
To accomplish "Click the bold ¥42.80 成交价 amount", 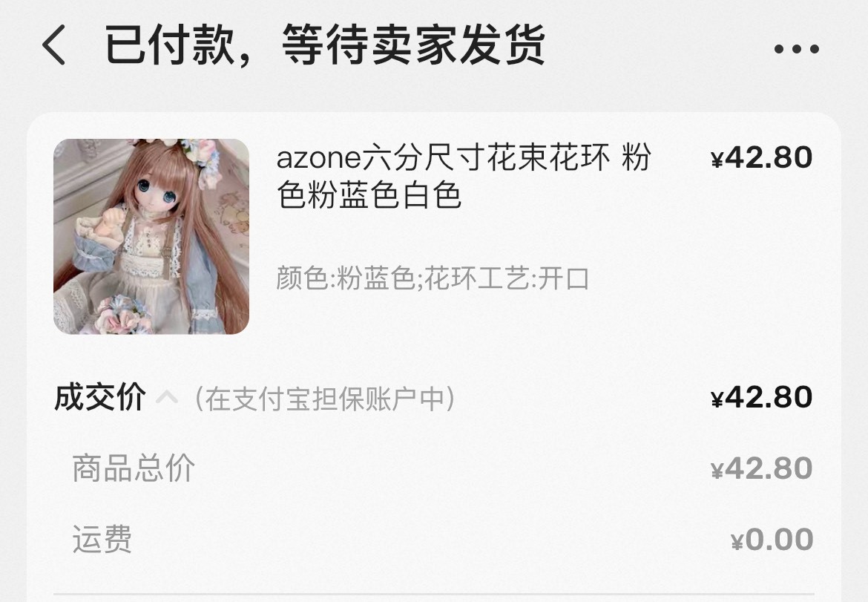I will (x=762, y=397).
